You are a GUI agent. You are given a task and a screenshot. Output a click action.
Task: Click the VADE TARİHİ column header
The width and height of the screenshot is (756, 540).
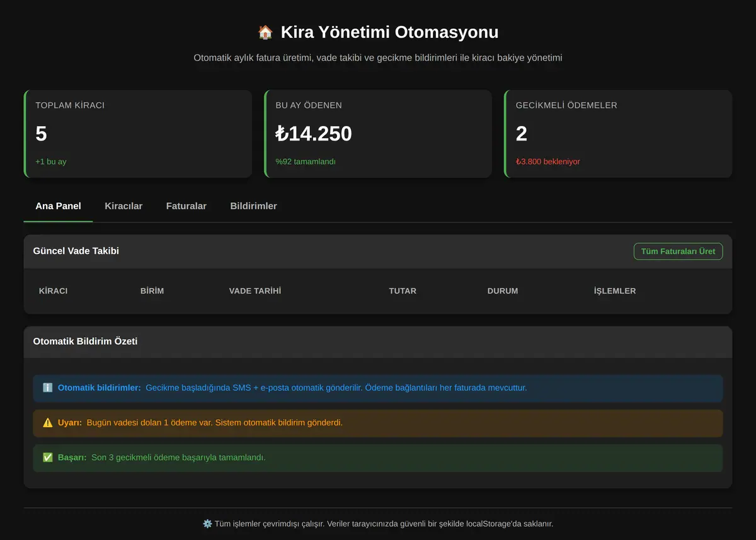point(255,291)
